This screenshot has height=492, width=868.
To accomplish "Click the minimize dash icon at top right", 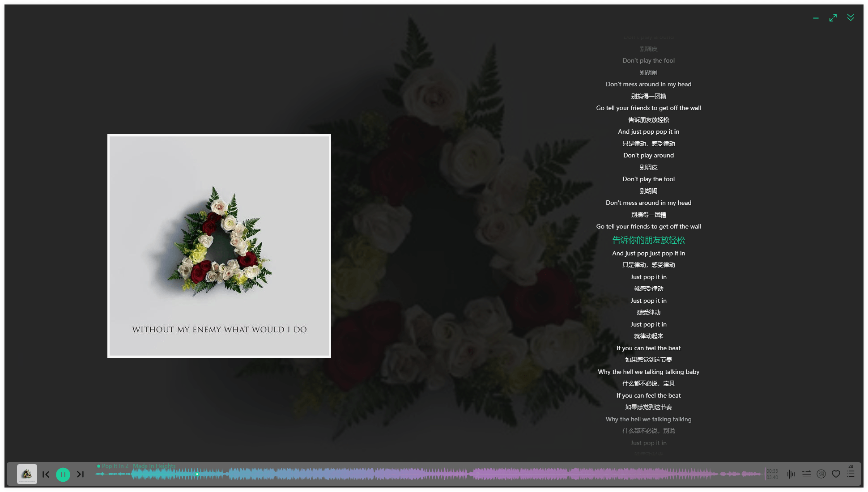I will [x=815, y=18].
